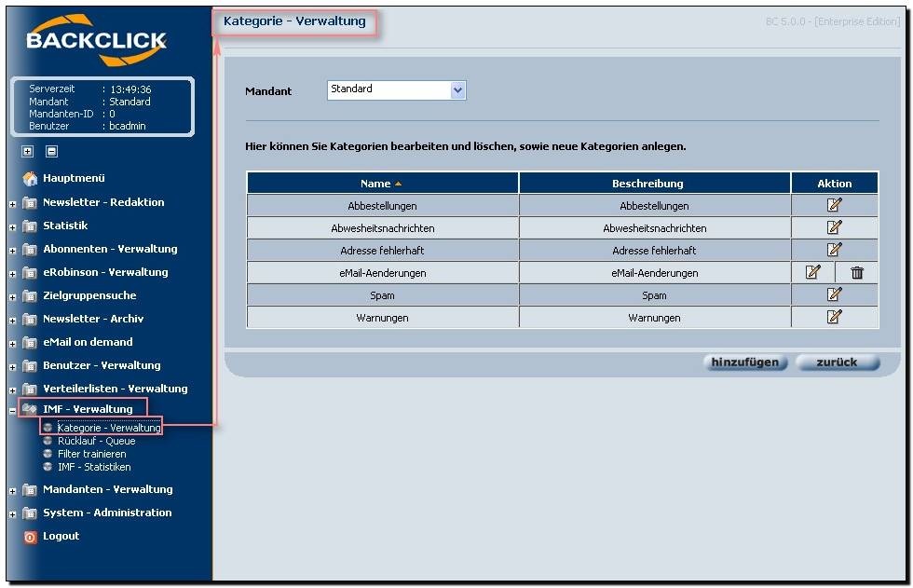The height and width of the screenshot is (588, 913).
Task: Expand the eRobinson - Verwaltung tree node
Action: tap(12, 274)
